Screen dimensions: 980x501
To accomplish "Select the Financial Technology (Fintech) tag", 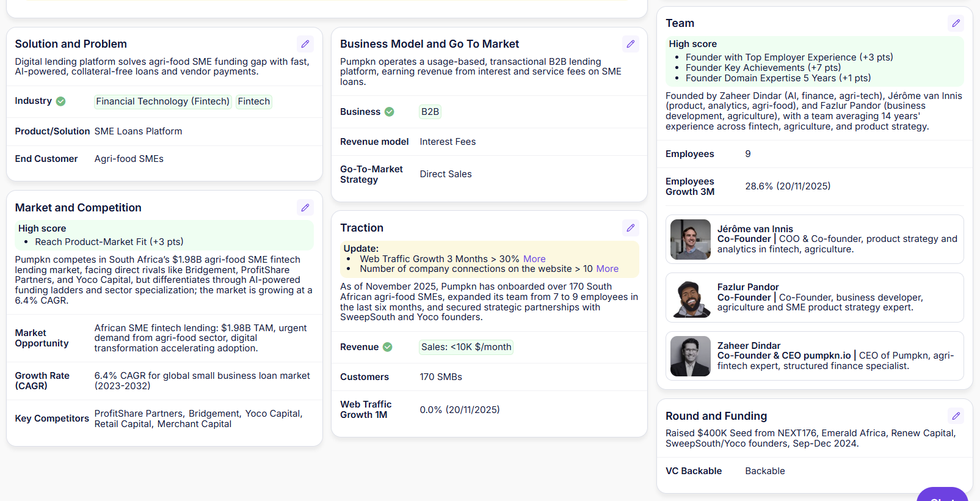I will point(162,101).
